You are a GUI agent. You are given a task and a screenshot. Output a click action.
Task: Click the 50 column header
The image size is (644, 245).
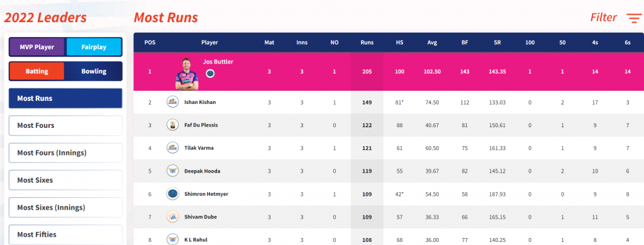pyautogui.click(x=562, y=42)
